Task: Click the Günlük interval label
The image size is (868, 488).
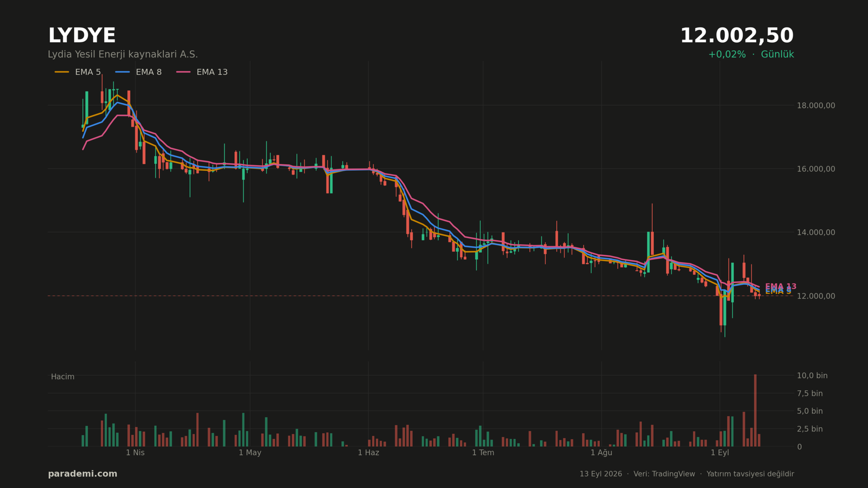Action: tap(777, 55)
